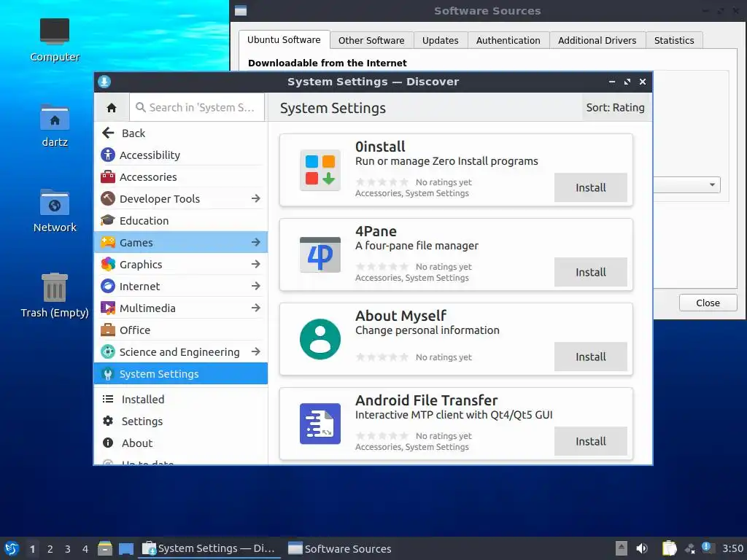Image resolution: width=747 pixels, height=560 pixels.
Task: Click the 3:50 clock in taskbar
Action: 732,548
